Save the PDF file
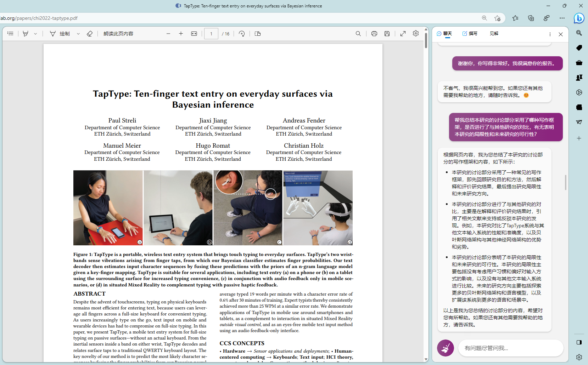The image size is (588, 365). point(387,34)
